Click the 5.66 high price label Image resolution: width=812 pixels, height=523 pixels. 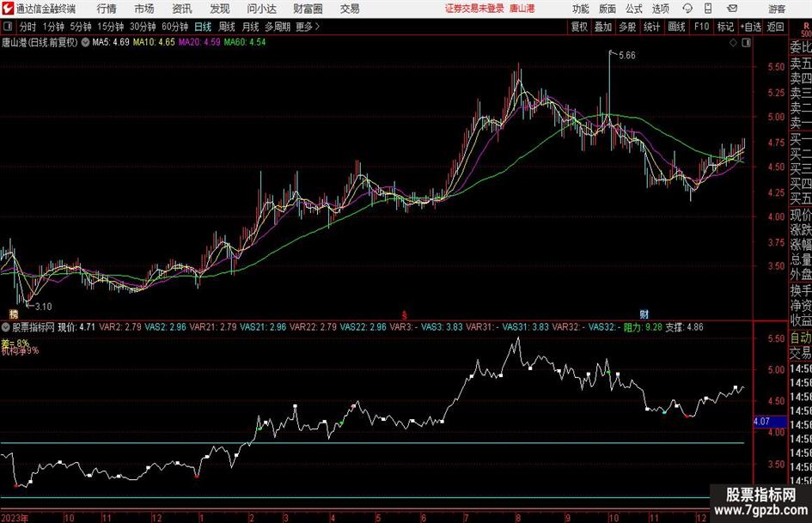pos(626,56)
